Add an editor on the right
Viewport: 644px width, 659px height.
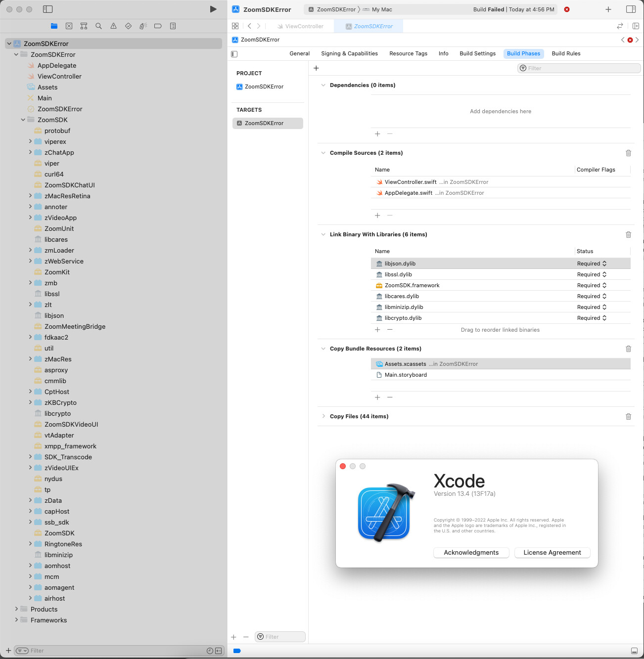[636, 26]
